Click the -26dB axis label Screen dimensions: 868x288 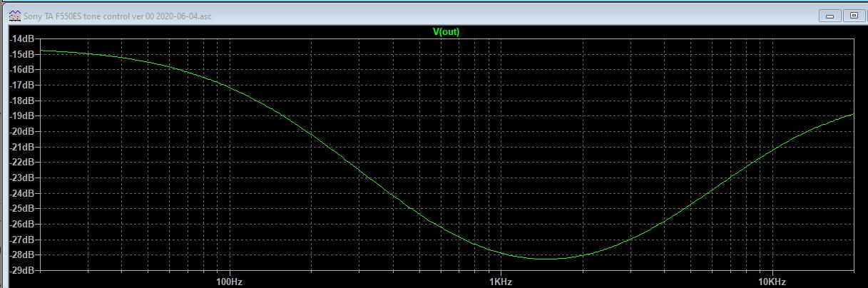(22, 224)
